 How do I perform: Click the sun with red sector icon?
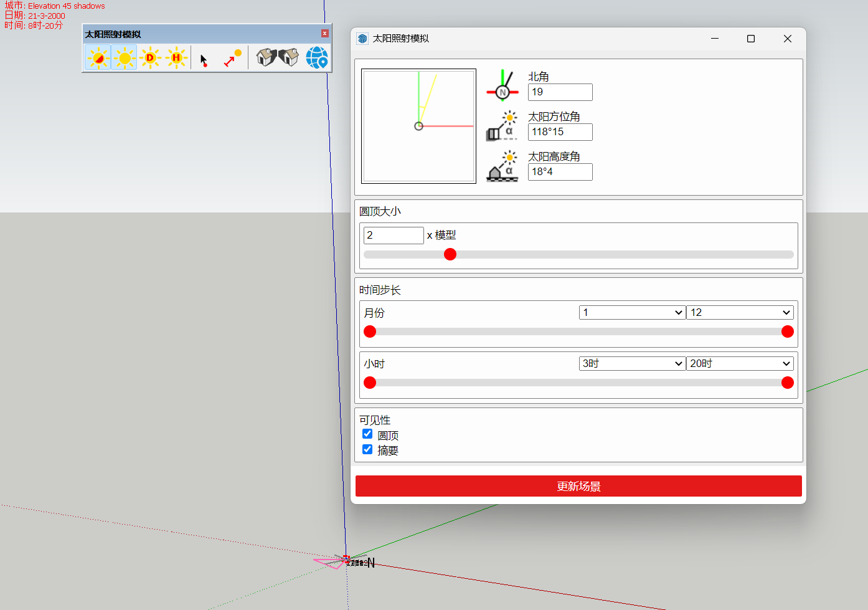point(98,58)
